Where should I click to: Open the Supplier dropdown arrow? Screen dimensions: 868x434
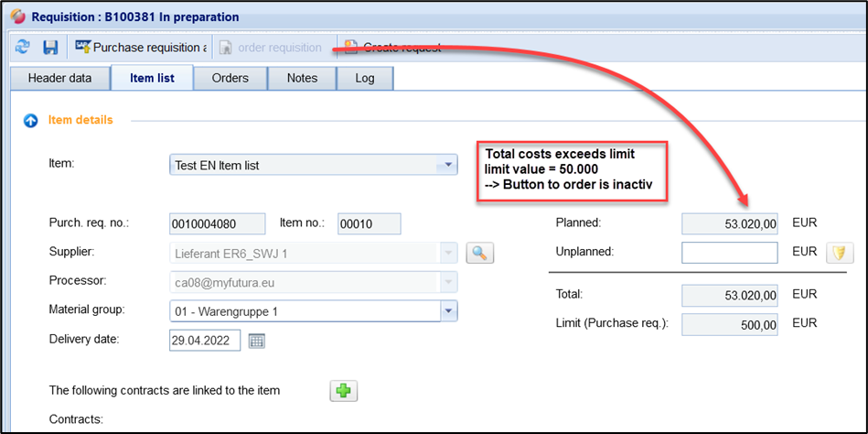point(448,254)
